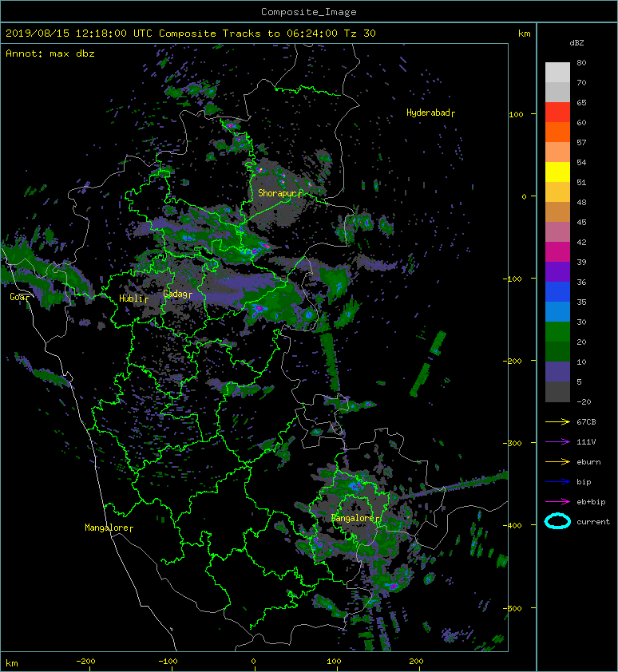
Task: Click the brown 48 dBZ color swatch
Action: click(x=557, y=211)
